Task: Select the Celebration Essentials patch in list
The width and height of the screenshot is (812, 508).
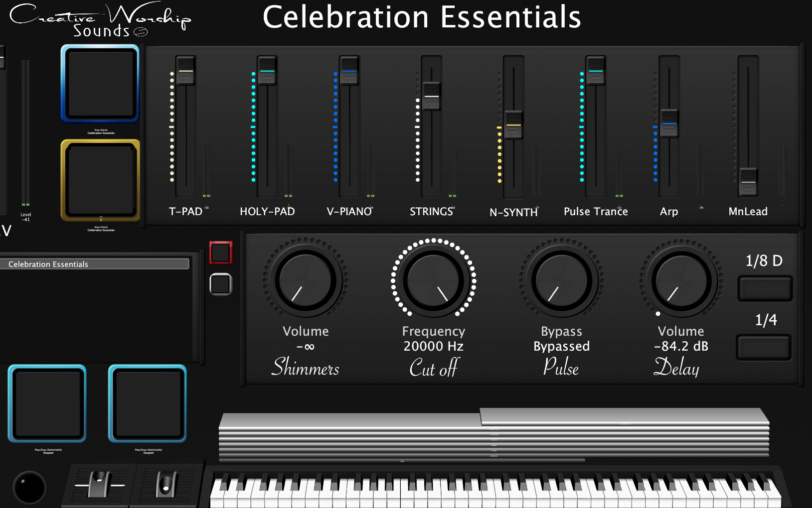Action: click(x=95, y=264)
